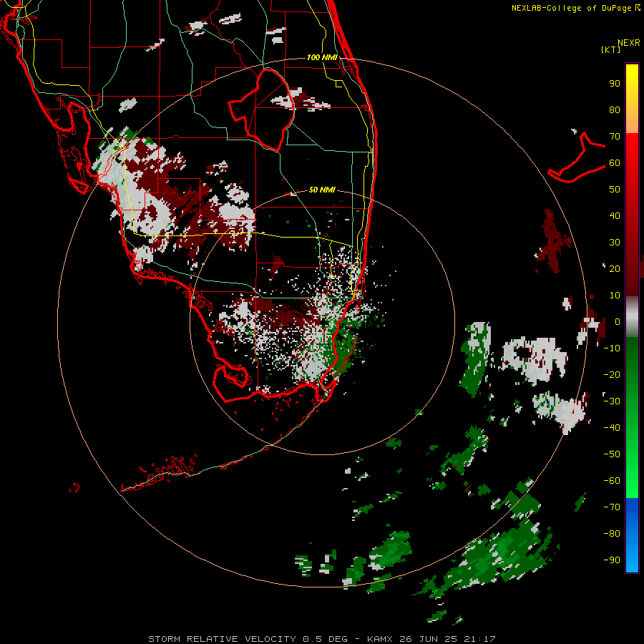Click the 26 JUN 25 21:17 timestamp
The width and height of the screenshot is (644, 644).
point(447,639)
